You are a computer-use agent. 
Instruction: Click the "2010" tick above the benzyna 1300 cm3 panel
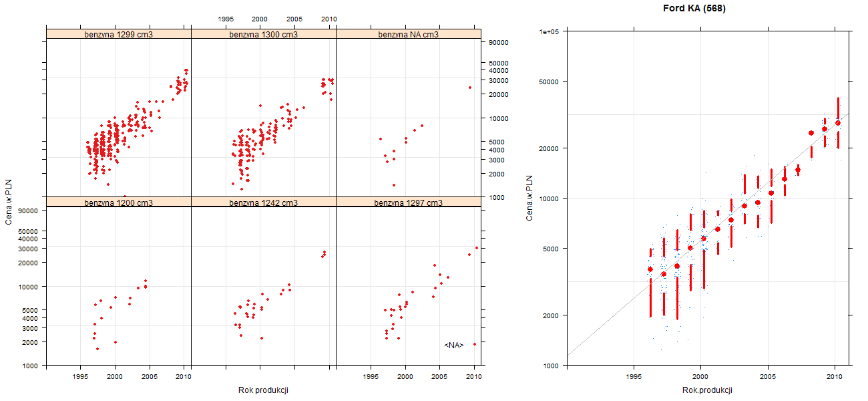(x=329, y=19)
